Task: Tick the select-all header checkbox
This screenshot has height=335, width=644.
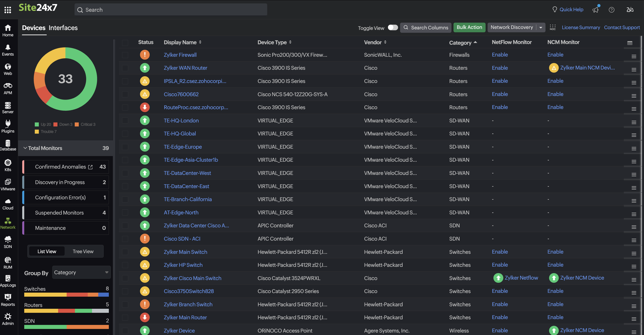Action: pyautogui.click(x=125, y=43)
